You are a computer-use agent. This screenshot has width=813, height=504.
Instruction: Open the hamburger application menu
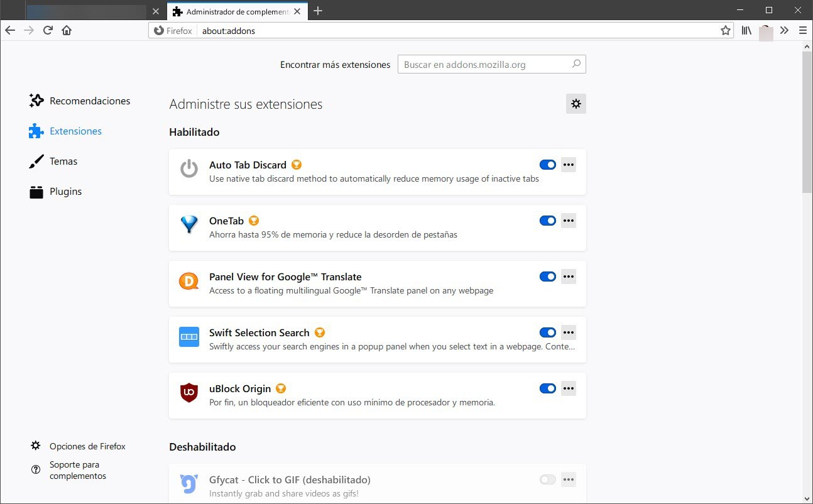[x=802, y=30]
